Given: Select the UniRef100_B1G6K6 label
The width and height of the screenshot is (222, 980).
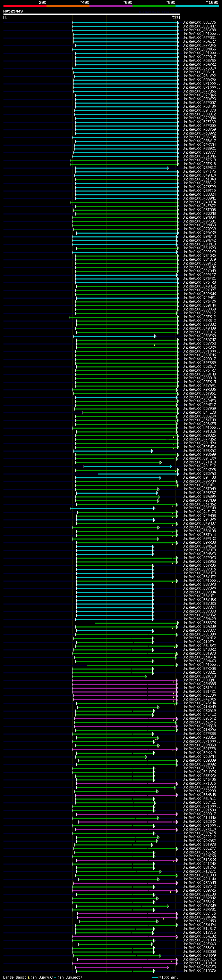Looking at the screenshot, I should coord(199,860).
